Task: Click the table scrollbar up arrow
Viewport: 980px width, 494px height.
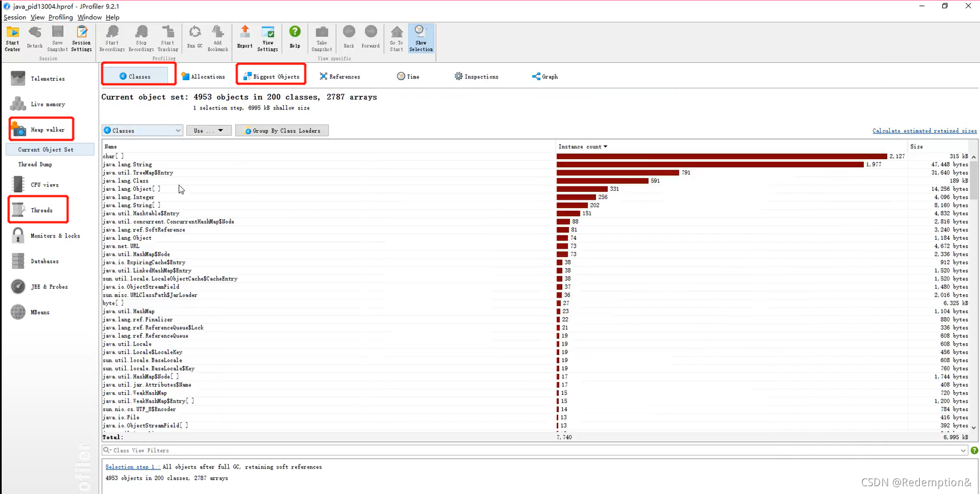Action: 973,157
